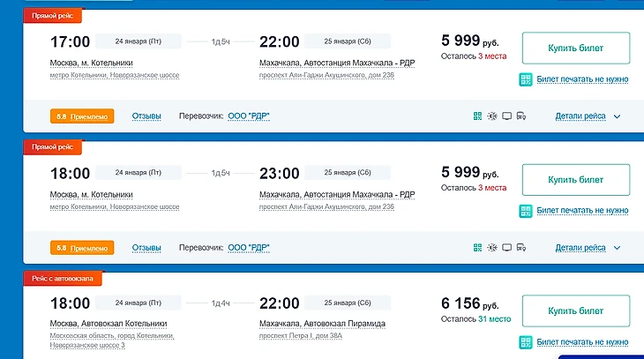Click chevron arrow next to first "Детали рейса"

click(617, 116)
